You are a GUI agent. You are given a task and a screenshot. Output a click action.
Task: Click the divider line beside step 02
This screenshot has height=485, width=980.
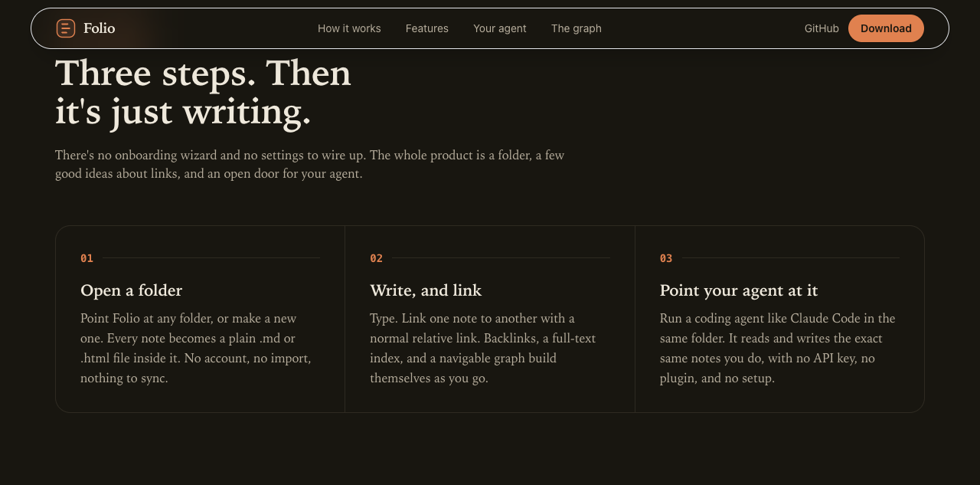pyautogui.click(x=501, y=258)
